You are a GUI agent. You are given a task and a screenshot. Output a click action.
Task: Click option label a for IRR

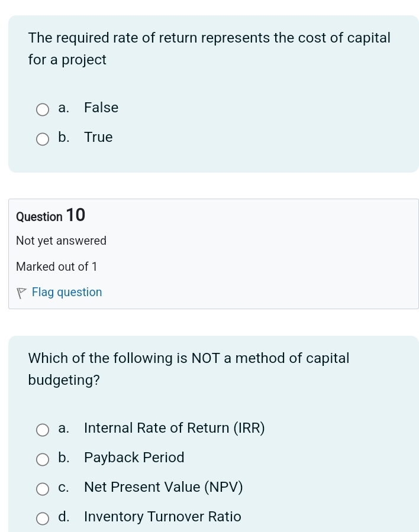click(63, 428)
